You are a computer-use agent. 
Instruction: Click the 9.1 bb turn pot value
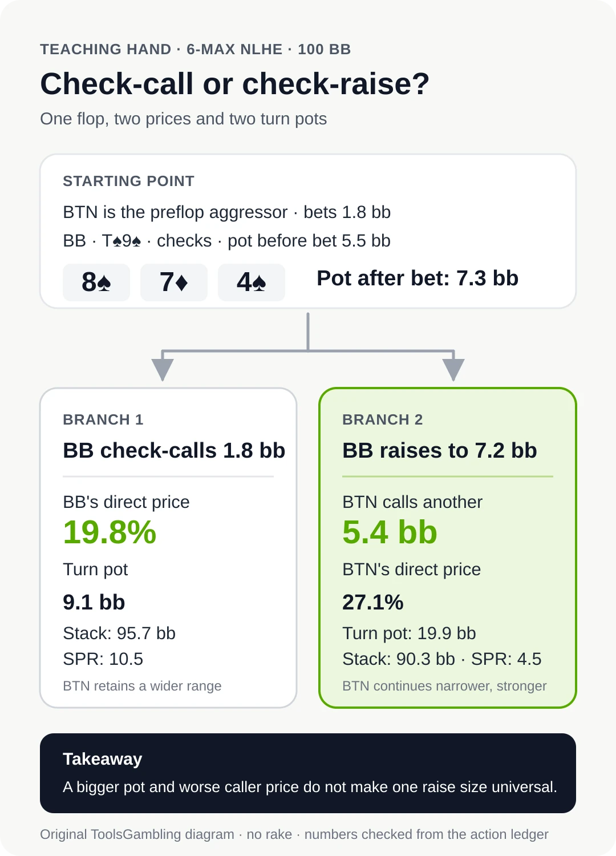[x=94, y=602]
